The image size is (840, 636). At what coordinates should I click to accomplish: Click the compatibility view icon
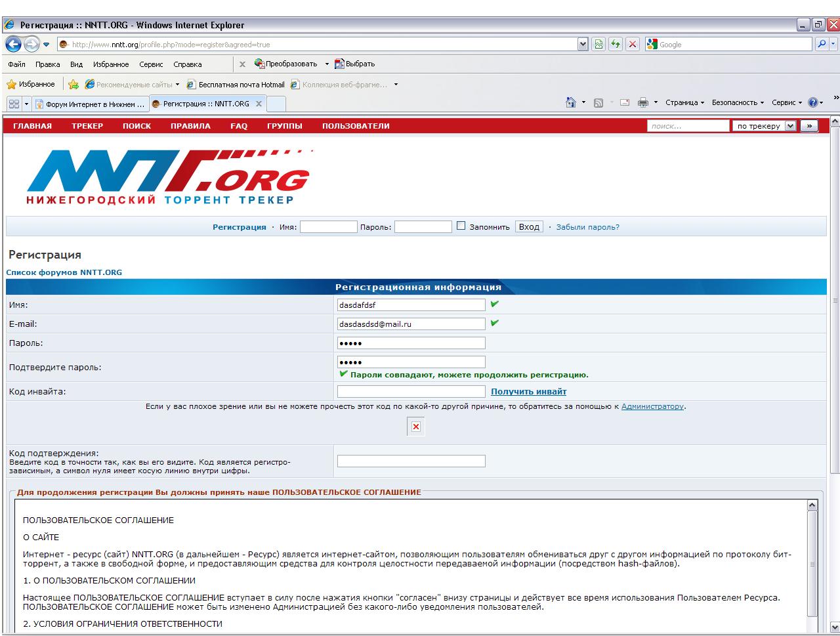(598, 44)
